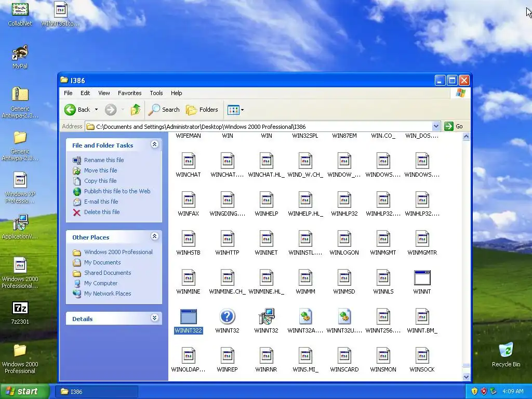Go up one folder level
This screenshot has height=399, width=532.
pyautogui.click(x=136, y=110)
